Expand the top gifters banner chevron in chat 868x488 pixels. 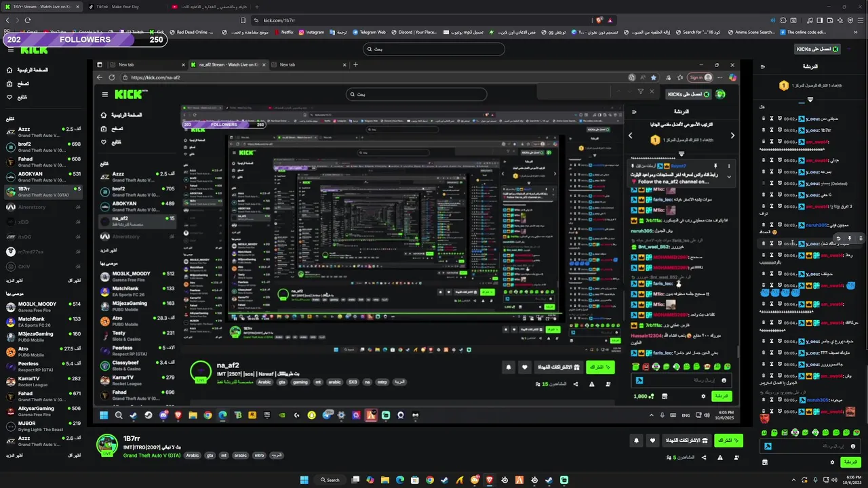[x=810, y=100]
